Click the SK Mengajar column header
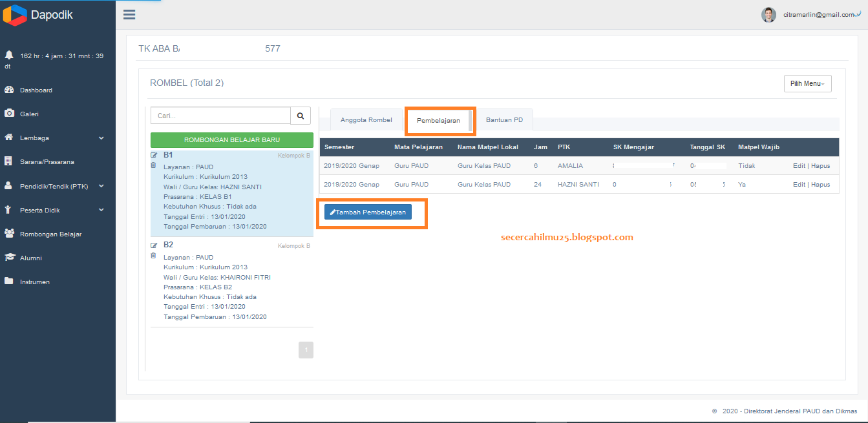 634,147
